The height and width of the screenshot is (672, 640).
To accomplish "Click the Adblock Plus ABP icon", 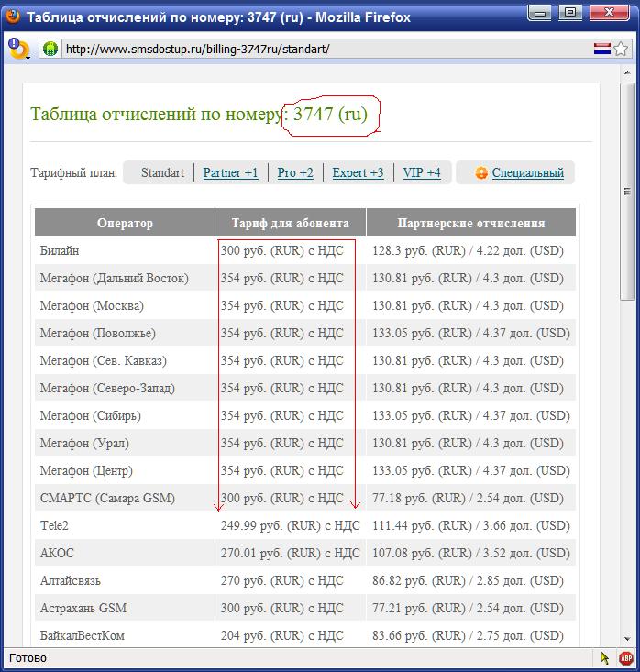I will 626,658.
